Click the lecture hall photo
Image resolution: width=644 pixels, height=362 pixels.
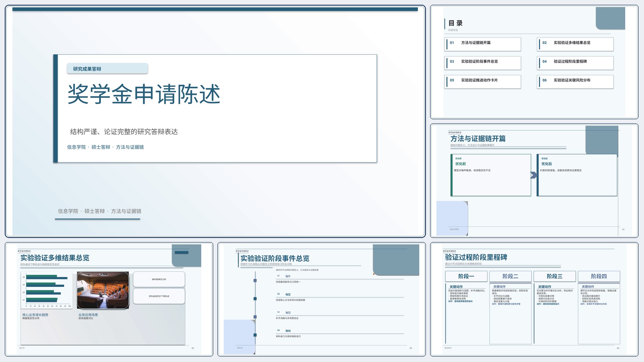103,290
